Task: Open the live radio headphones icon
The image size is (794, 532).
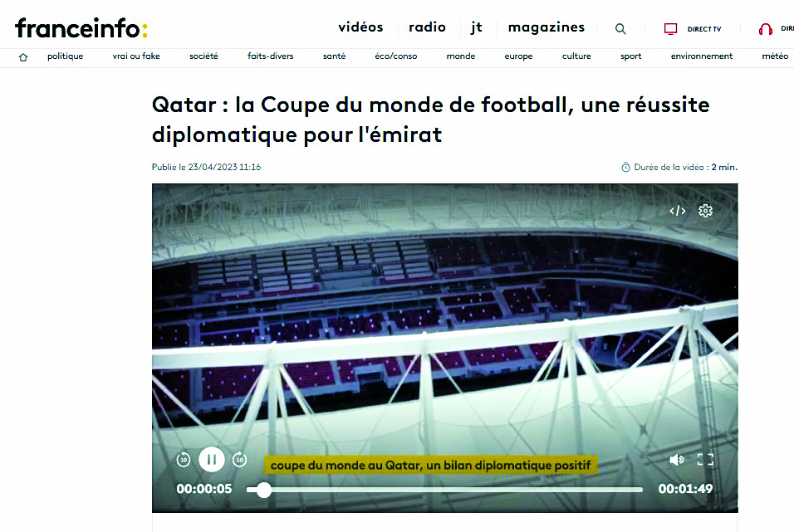Action: 766,29
